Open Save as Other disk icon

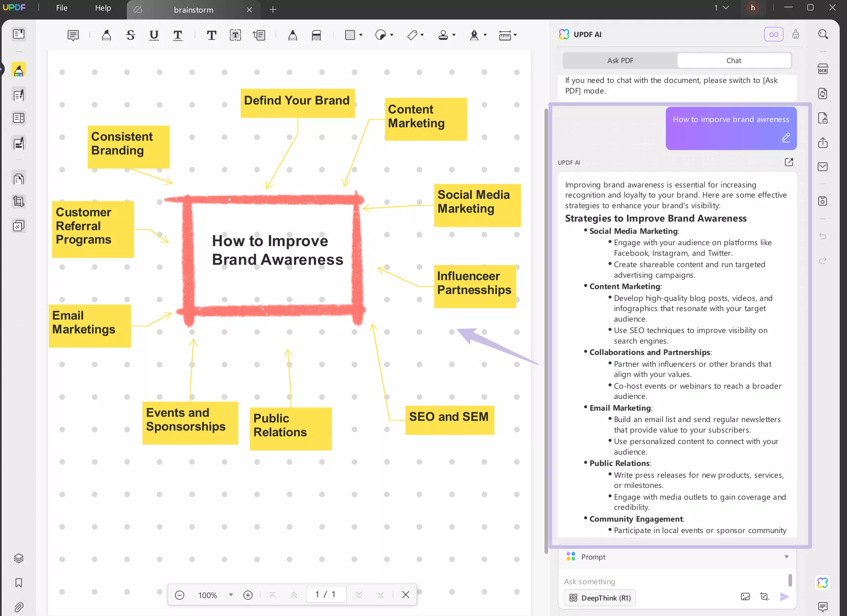coord(823,201)
